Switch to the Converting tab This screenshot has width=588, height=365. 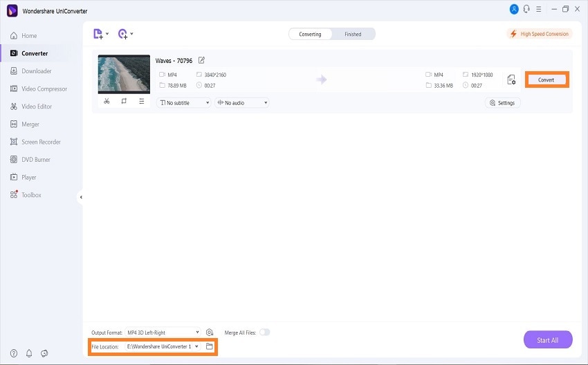(310, 34)
